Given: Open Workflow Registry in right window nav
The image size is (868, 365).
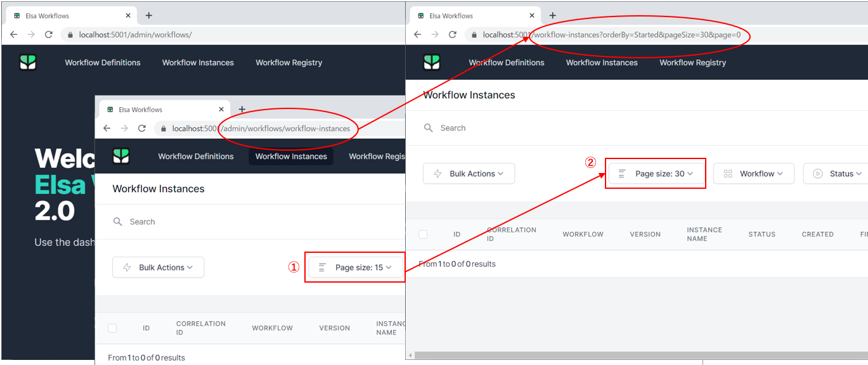Looking at the screenshot, I should 692,62.
